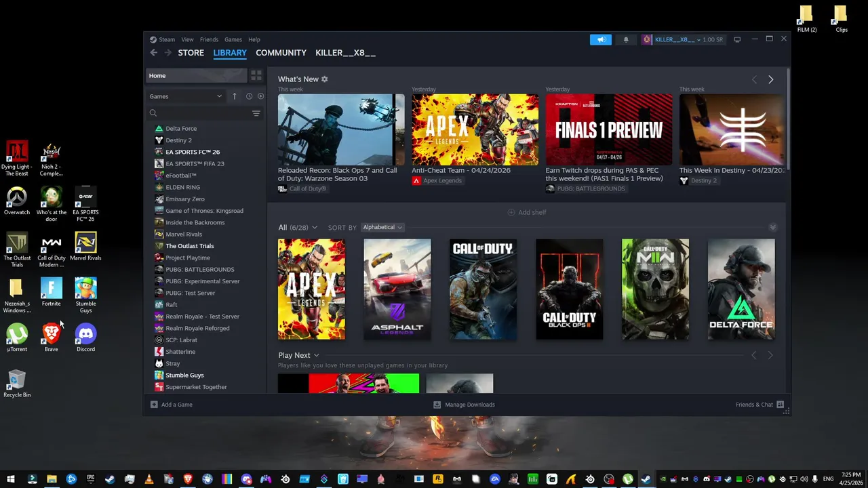Open the FINALS 1 PREVIEW news card
Viewport: 868px width, 488px height.
609,129
